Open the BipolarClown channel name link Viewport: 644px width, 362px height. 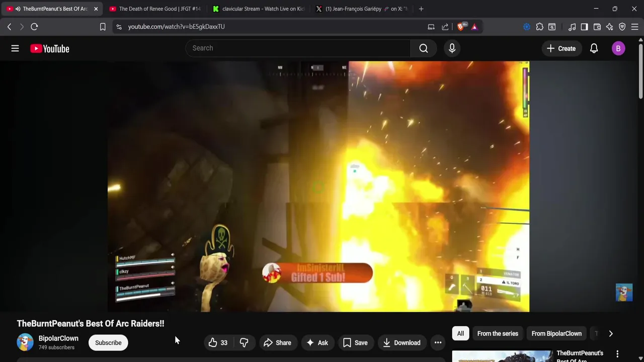[x=58, y=338]
